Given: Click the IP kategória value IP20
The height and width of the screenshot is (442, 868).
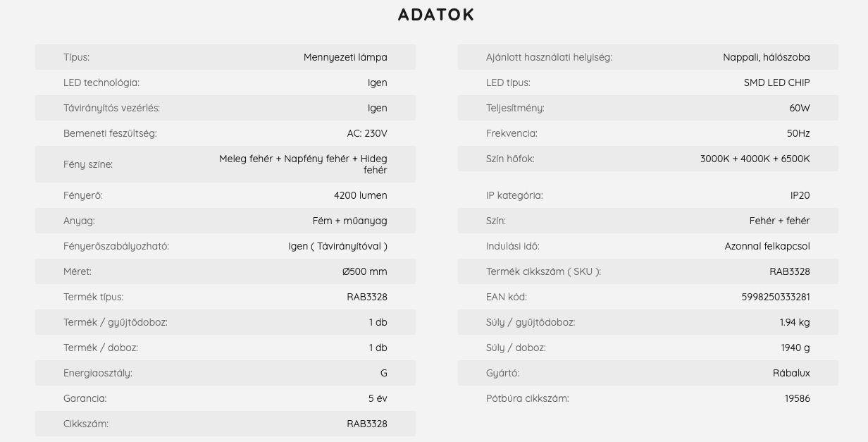Looking at the screenshot, I should coord(800,195).
